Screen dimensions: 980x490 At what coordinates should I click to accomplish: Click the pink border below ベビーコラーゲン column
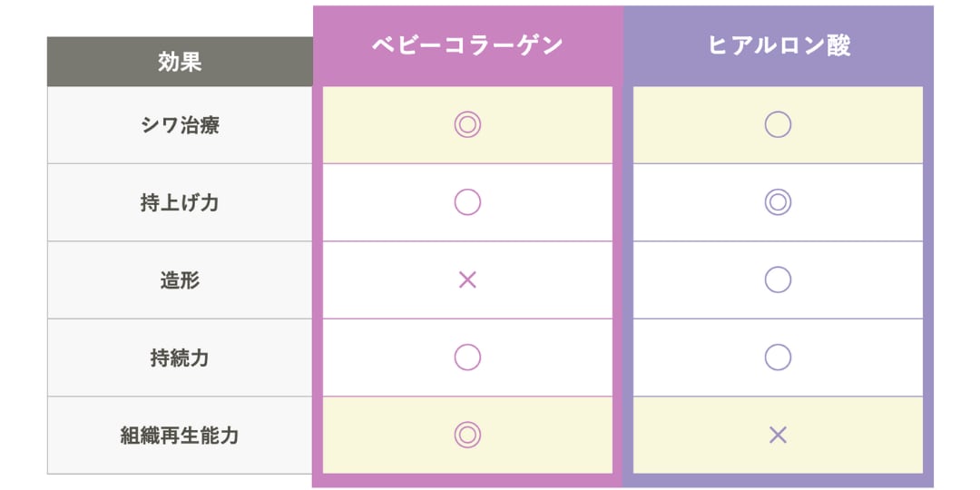click(467, 481)
